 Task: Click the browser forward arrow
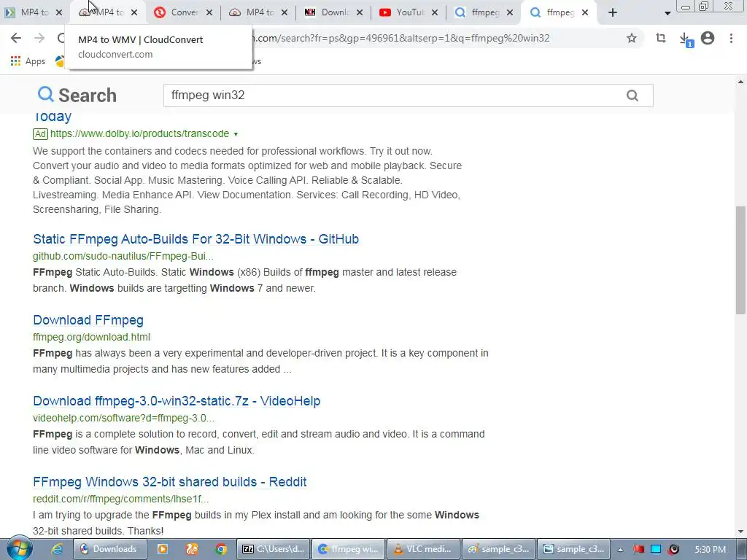click(39, 38)
